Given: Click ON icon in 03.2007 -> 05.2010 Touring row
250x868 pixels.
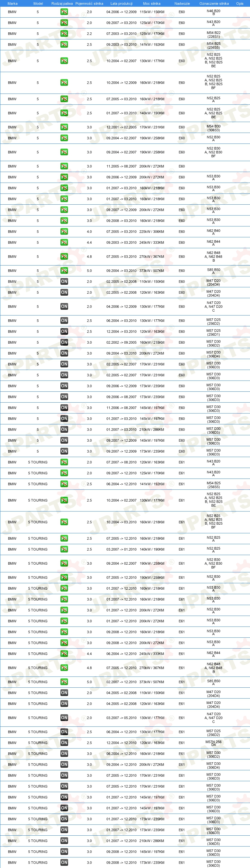Looking at the screenshot, I should click(x=64, y=718).
